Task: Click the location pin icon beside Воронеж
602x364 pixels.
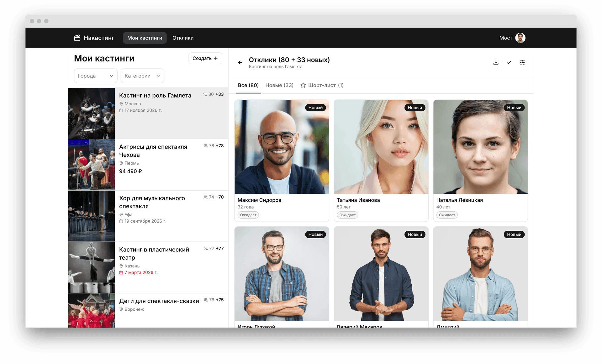Action: click(121, 309)
